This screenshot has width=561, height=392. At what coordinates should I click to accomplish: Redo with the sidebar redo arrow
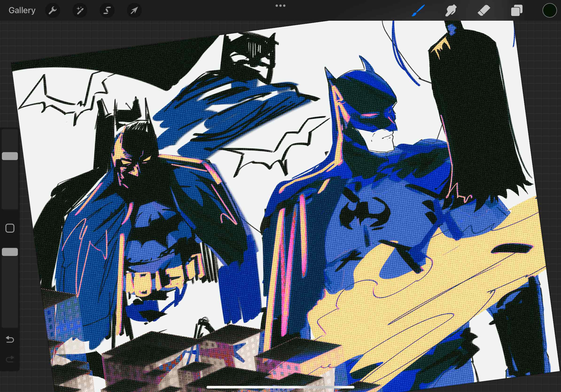[10, 359]
